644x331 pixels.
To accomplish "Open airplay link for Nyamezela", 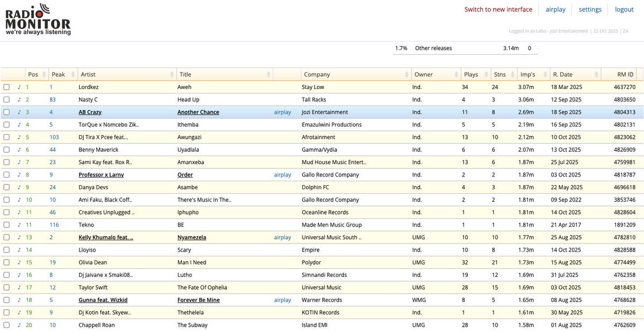I will 282,237.
